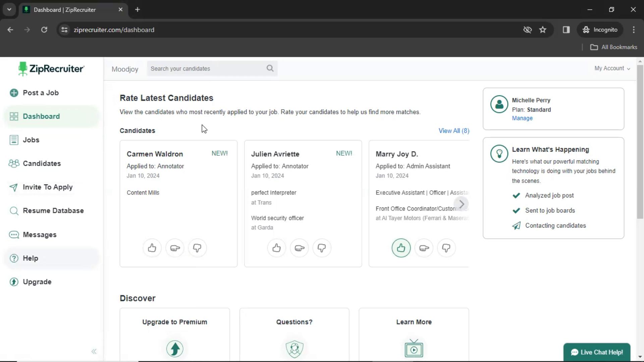Click the Live Chat Help button
This screenshot has height=362, width=644.
(x=597, y=352)
